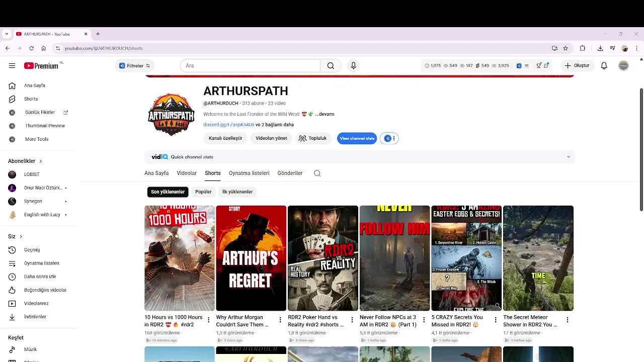The image size is (644, 362).
Task: Install app icon in address bar
Action: [554, 48]
